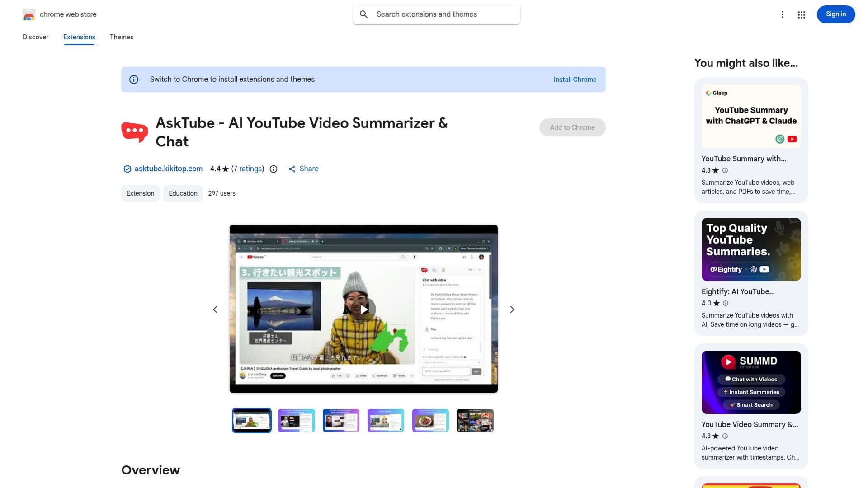The height and width of the screenshot is (488, 868).
Task: Open the Discover tab
Action: click(36, 37)
